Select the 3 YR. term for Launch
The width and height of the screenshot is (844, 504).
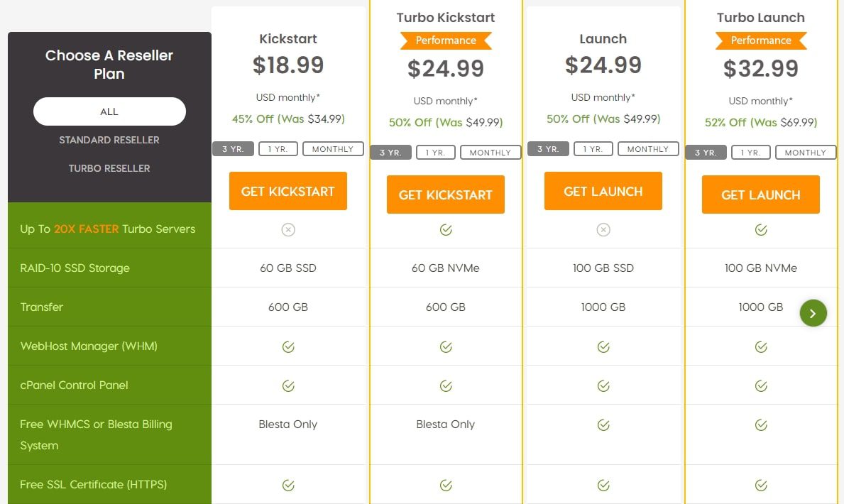point(548,149)
